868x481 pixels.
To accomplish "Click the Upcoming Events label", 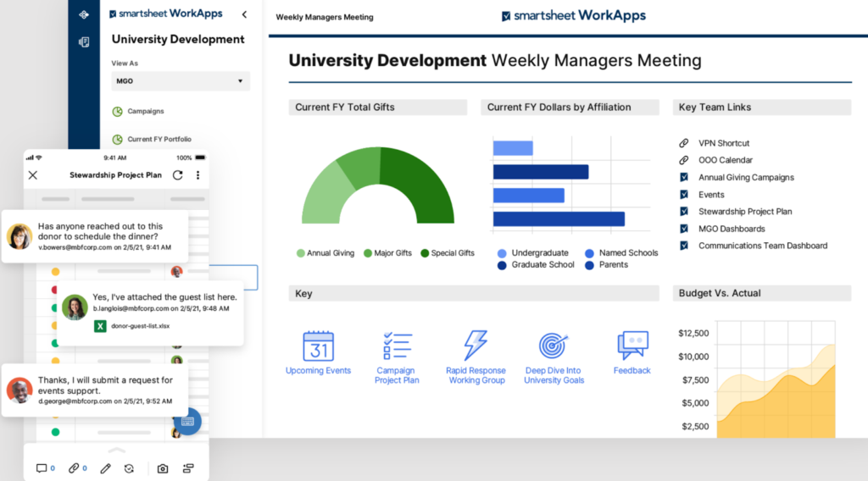I will pos(319,371).
